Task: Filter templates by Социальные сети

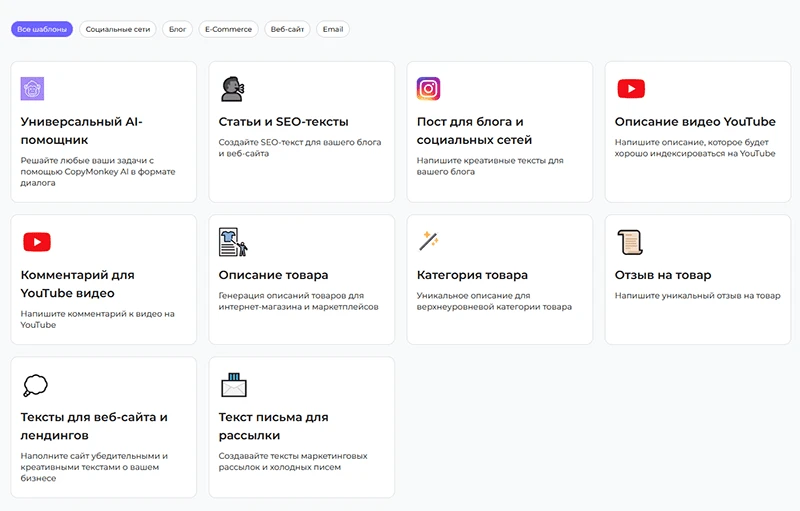Action: click(x=118, y=29)
